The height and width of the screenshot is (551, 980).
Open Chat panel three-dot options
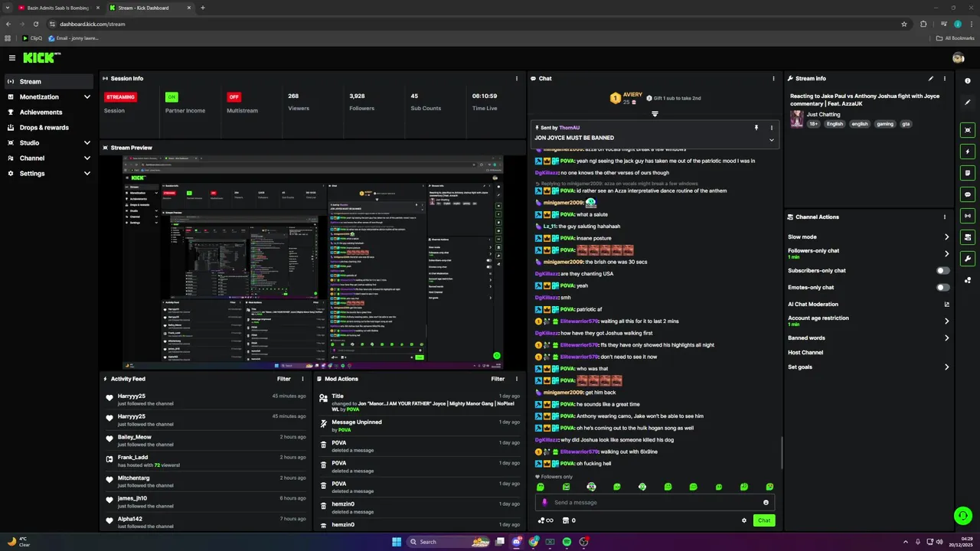click(x=773, y=78)
